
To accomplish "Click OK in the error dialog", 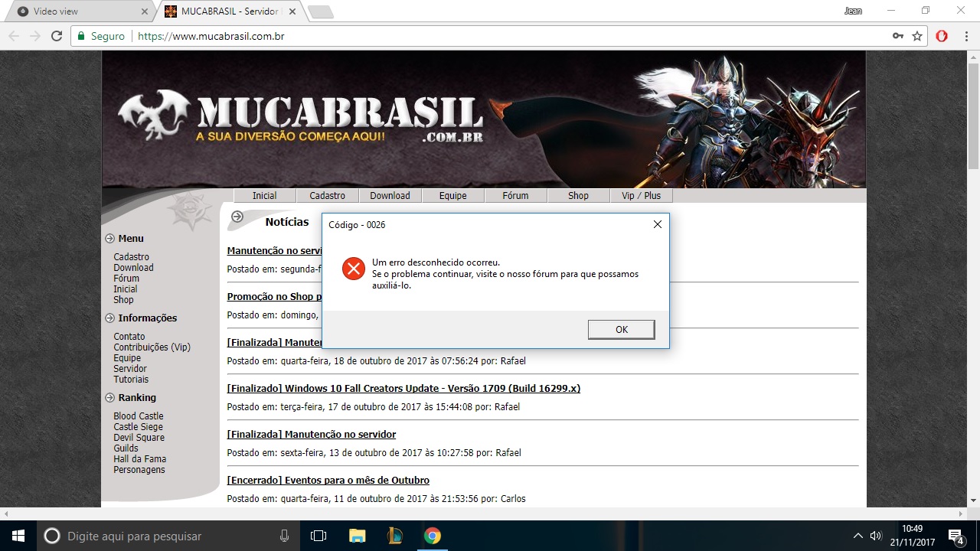I will (621, 329).
